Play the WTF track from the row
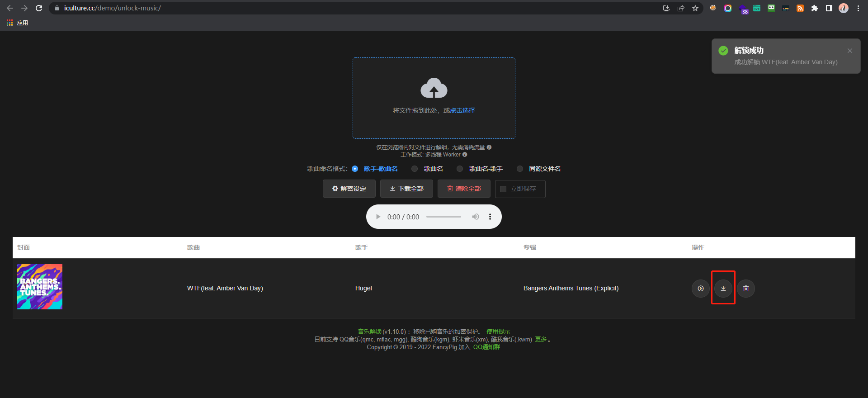The height and width of the screenshot is (398, 868). point(701,289)
